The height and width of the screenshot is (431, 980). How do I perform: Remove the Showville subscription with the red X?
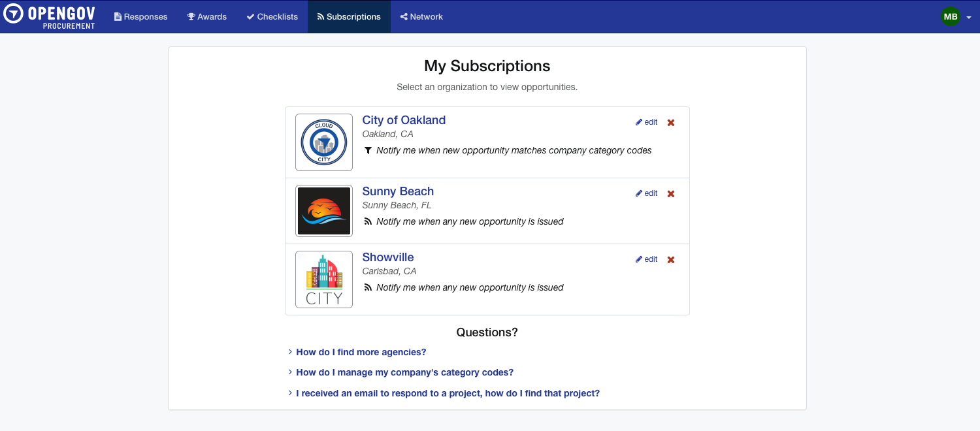pyautogui.click(x=671, y=260)
